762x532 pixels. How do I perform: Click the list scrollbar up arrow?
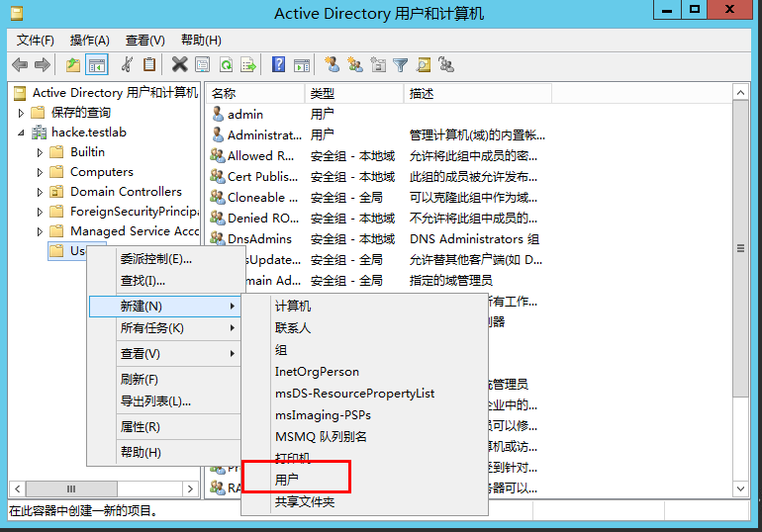point(740,92)
